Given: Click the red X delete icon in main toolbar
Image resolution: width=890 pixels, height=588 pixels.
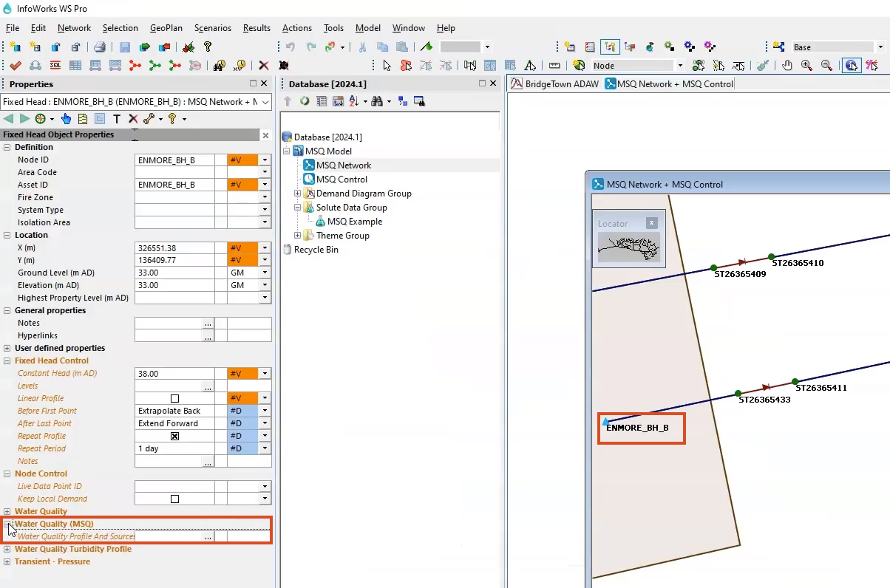Looking at the screenshot, I should coord(263,66).
